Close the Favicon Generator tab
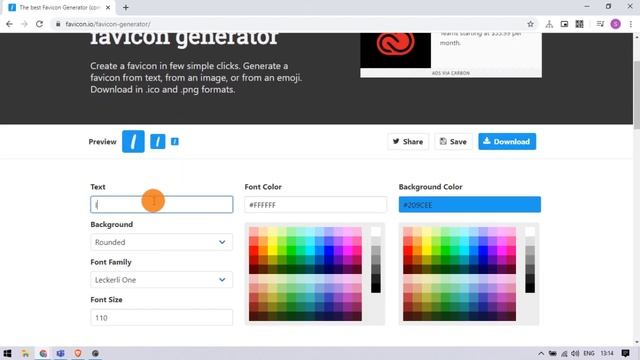This screenshot has width=640, height=360. (108, 7)
